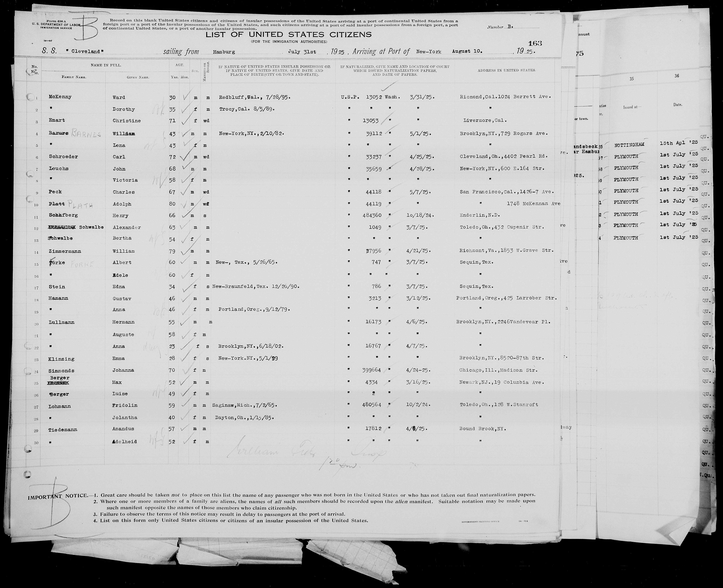Screen dimensions: 723x588
Task: Click family name 'Simmonds'
Action: pyautogui.click(x=62, y=371)
